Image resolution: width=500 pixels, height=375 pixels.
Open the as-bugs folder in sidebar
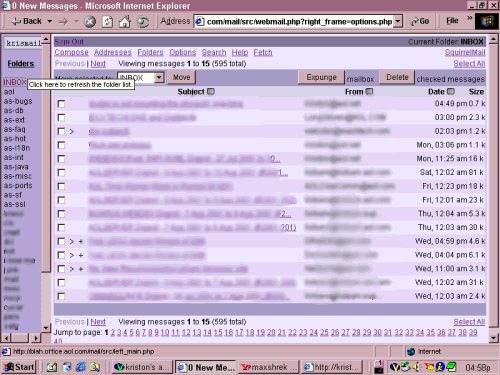tap(18, 101)
